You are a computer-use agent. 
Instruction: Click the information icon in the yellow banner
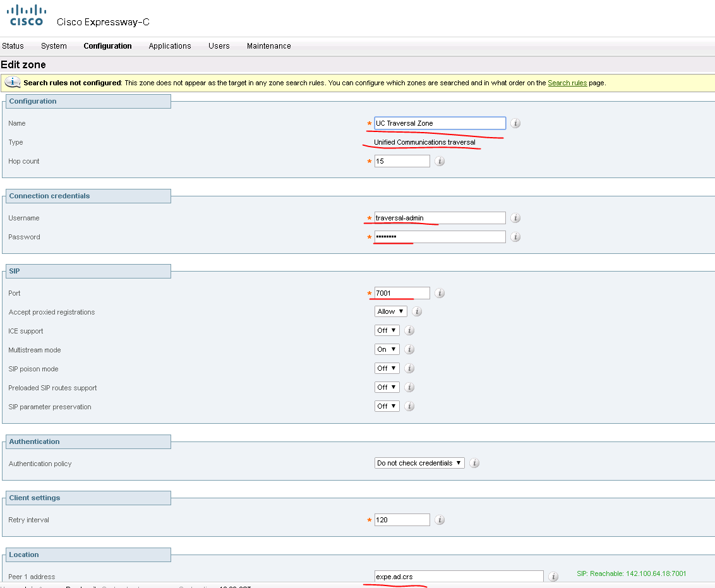coord(12,82)
